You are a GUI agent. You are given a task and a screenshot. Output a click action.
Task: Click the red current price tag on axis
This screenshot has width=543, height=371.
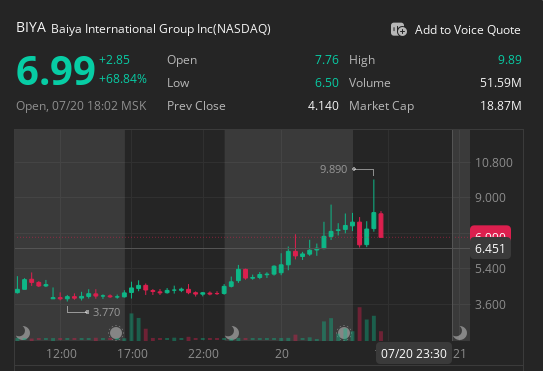pos(490,232)
